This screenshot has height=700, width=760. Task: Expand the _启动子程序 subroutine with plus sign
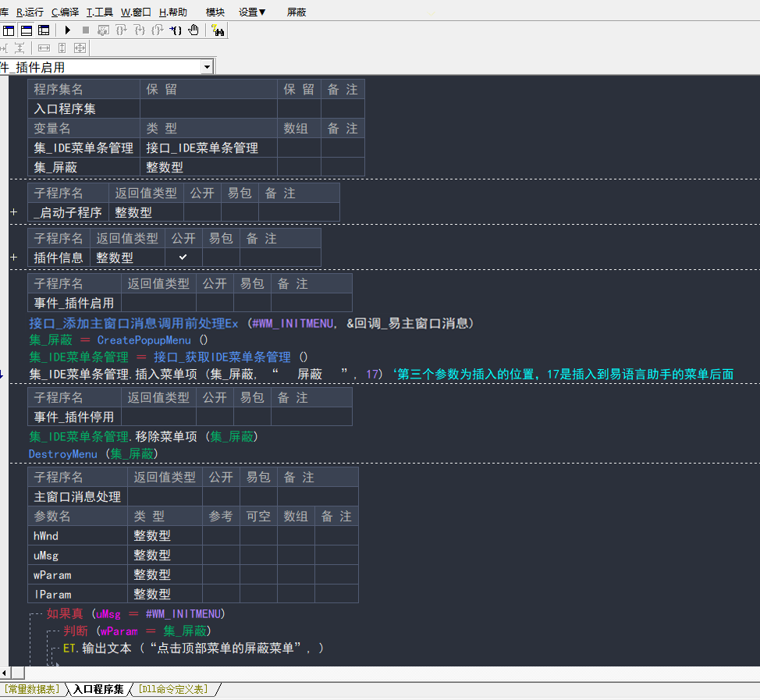coord(13,212)
